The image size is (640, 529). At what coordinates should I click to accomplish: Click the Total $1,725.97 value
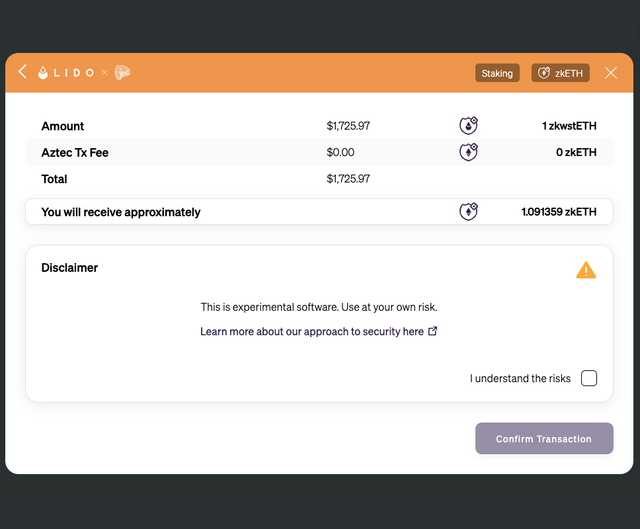click(x=348, y=179)
